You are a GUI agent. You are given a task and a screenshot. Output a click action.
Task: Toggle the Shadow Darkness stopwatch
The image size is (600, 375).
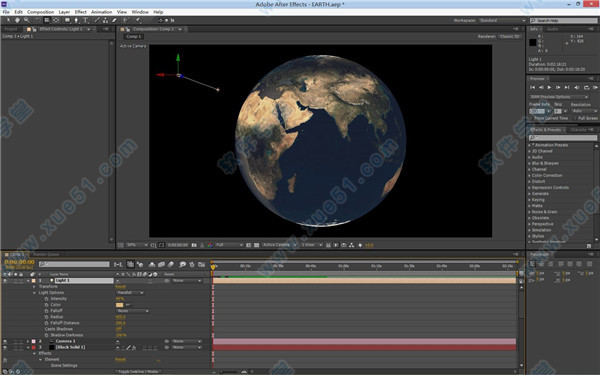click(x=46, y=335)
